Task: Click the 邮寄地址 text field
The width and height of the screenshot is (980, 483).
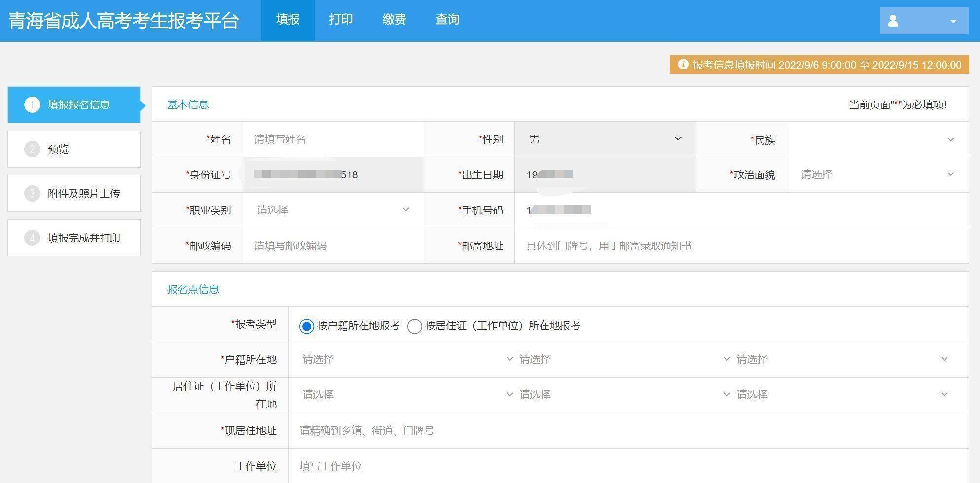Action: coord(740,246)
